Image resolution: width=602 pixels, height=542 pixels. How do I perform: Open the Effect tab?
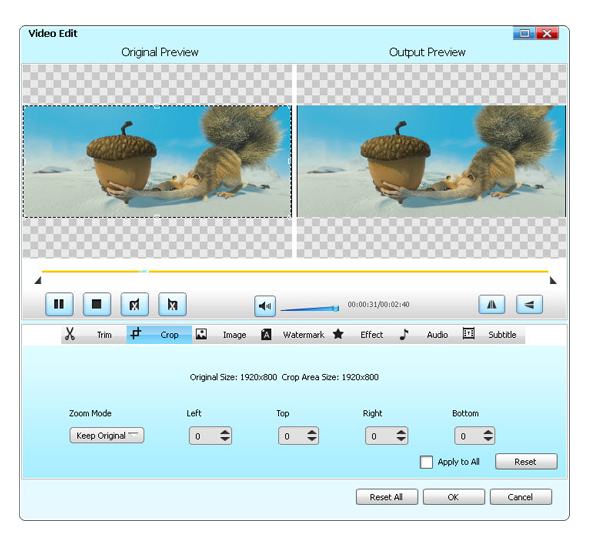(361, 335)
